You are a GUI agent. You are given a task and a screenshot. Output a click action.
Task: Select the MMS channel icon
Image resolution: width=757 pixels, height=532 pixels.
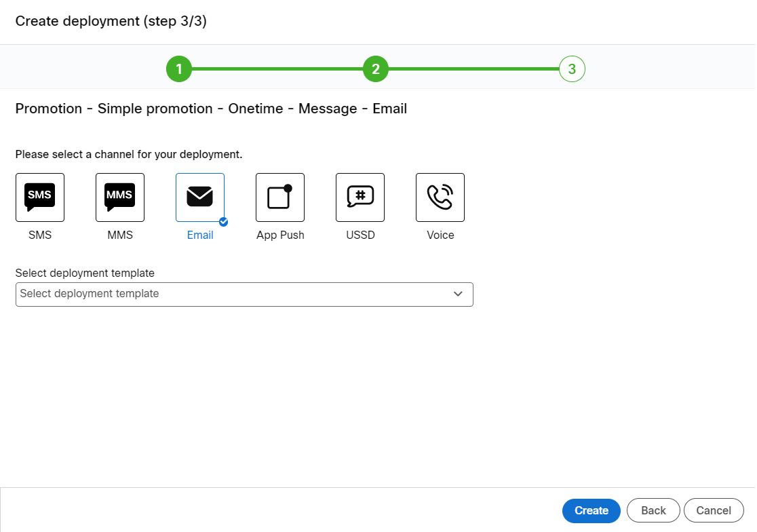[119, 197]
